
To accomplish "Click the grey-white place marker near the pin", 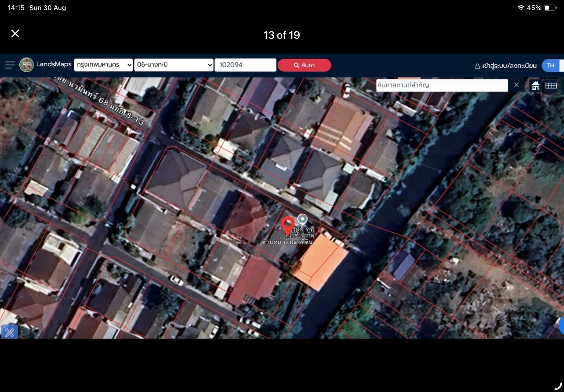I will click(302, 219).
